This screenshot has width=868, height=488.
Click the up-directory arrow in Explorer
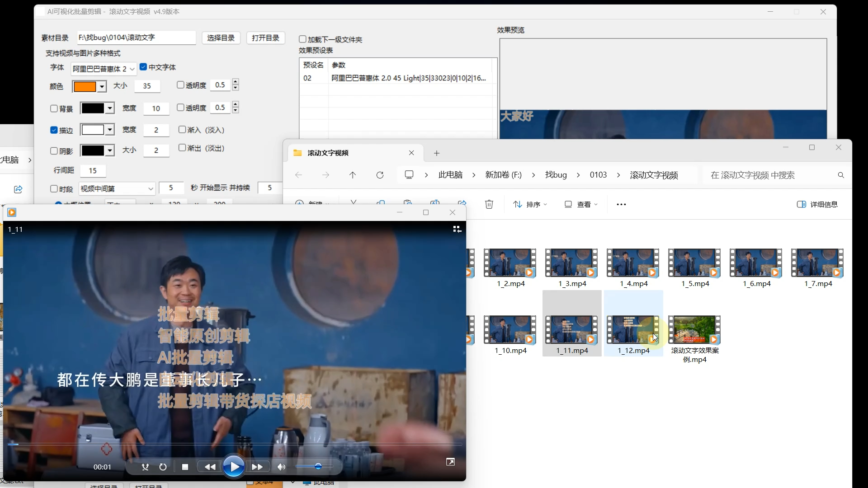tap(353, 175)
